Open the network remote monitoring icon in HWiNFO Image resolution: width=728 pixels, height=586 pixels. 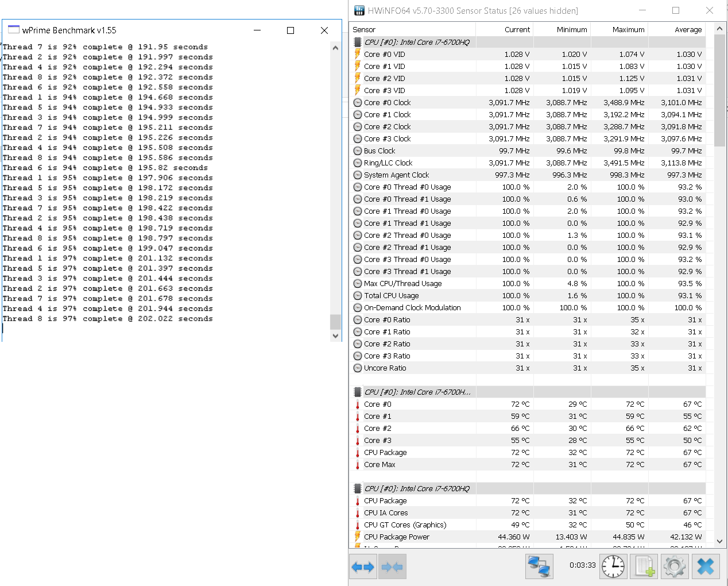[539, 566]
